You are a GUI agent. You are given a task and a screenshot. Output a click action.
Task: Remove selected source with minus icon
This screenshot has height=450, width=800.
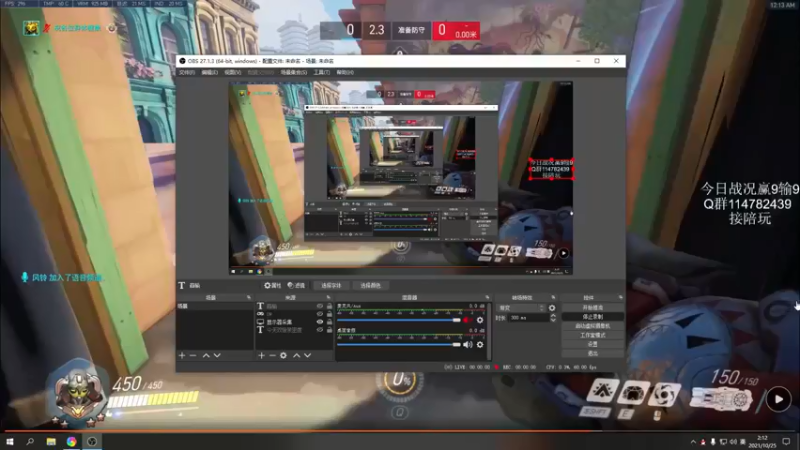[x=272, y=355]
